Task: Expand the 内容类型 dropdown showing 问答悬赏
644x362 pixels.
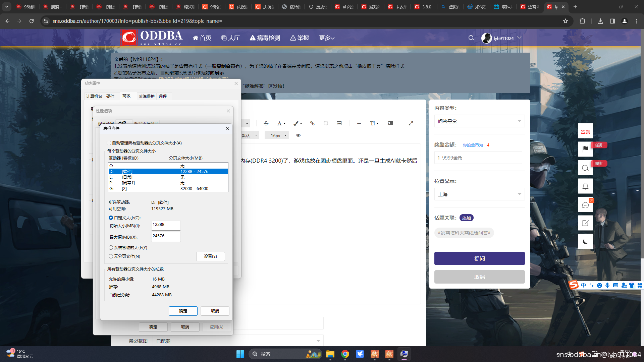Action: tap(479, 121)
